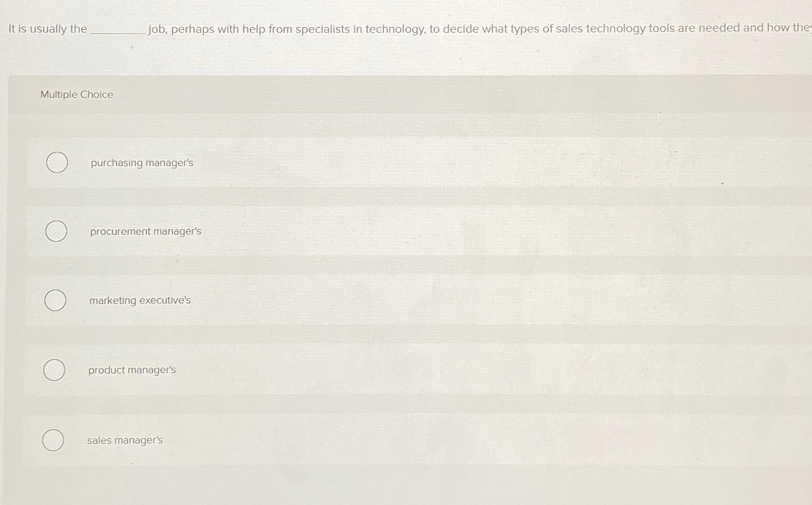The height and width of the screenshot is (505, 812).
Task: Click the Multiple Choice header label
Action: click(76, 94)
